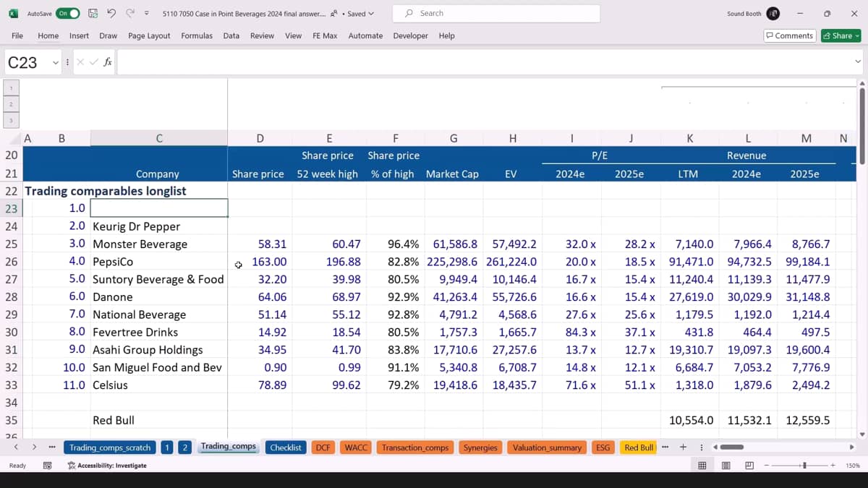This screenshot has height=488, width=868.
Task: Open the ESG sheet tab
Action: pyautogui.click(x=603, y=448)
